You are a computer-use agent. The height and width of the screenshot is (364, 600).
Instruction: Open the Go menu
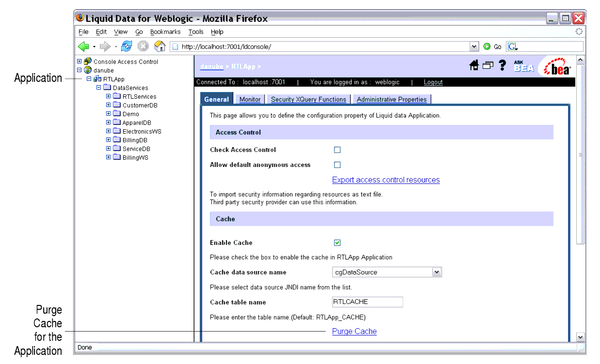139,32
